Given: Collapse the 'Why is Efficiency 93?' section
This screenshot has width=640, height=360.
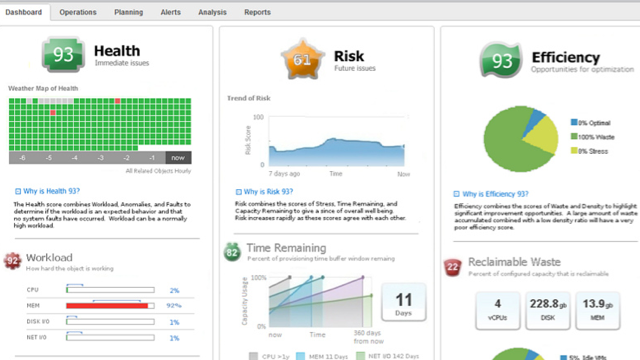Looking at the screenshot, I should 457,194.
